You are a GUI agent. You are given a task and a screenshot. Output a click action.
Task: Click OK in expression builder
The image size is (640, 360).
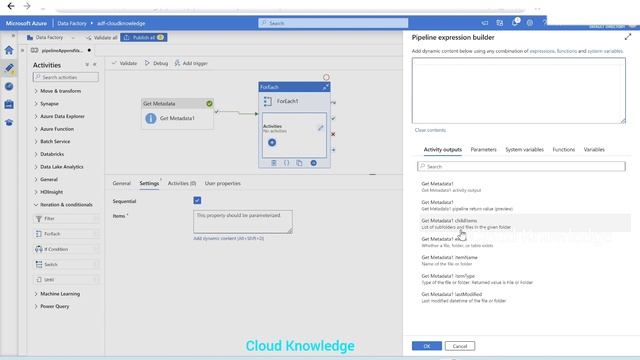click(427, 346)
